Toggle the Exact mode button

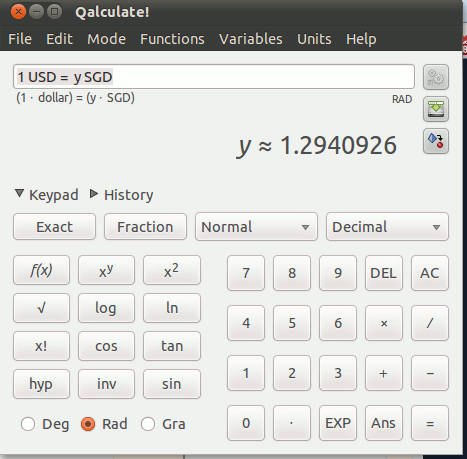pyautogui.click(x=54, y=227)
